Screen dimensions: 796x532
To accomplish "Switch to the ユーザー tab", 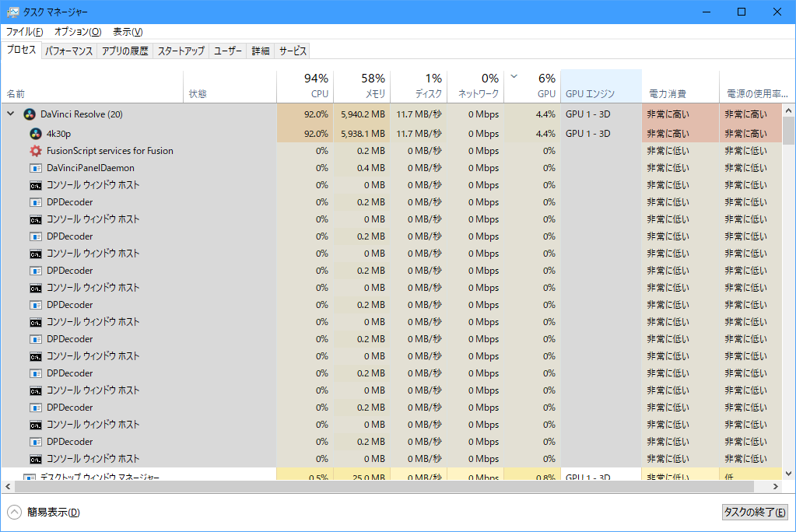I will [x=228, y=51].
